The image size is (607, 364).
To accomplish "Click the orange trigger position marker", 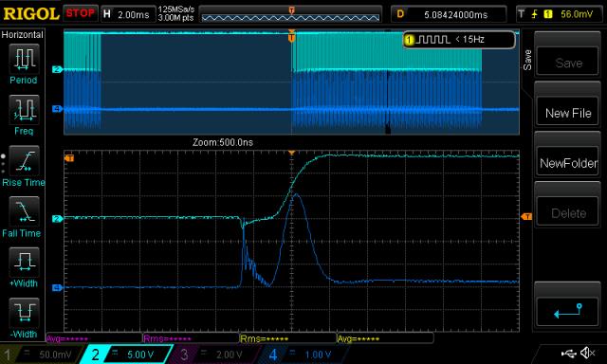I will point(291,37).
